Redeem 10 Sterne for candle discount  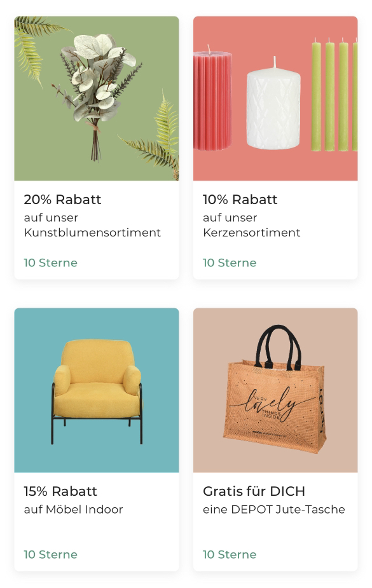[x=230, y=263]
